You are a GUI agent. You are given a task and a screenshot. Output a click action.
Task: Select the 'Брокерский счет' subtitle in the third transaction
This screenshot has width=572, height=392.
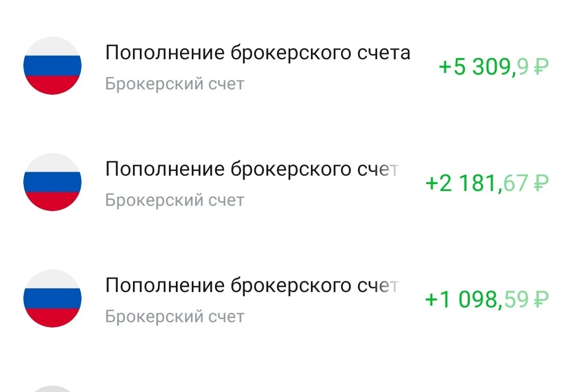[x=175, y=316]
